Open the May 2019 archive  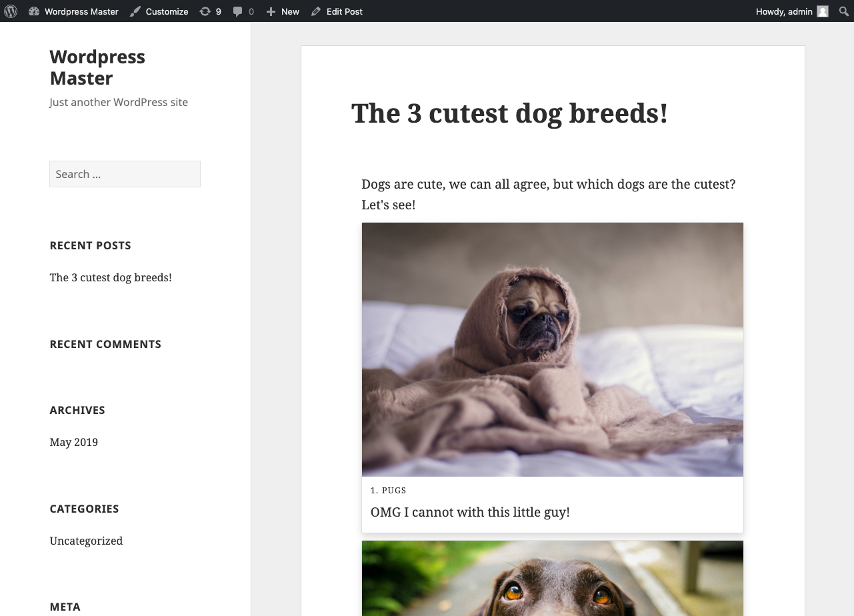73,442
